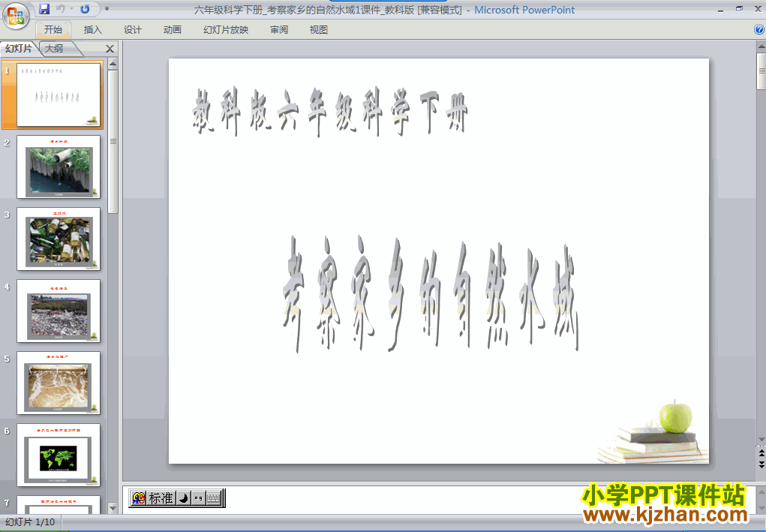Close the PowerPoint window
The height and width of the screenshot is (532, 766).
tap(758, 9)
